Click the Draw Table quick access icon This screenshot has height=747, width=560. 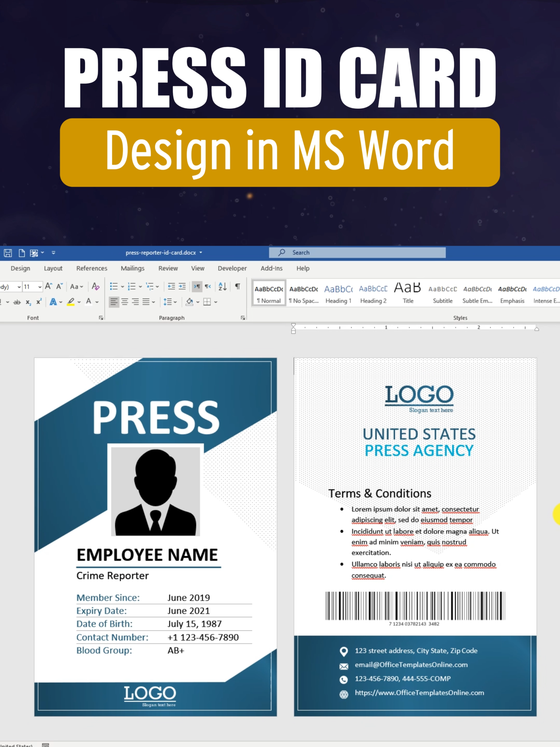[x=34, y=253]
